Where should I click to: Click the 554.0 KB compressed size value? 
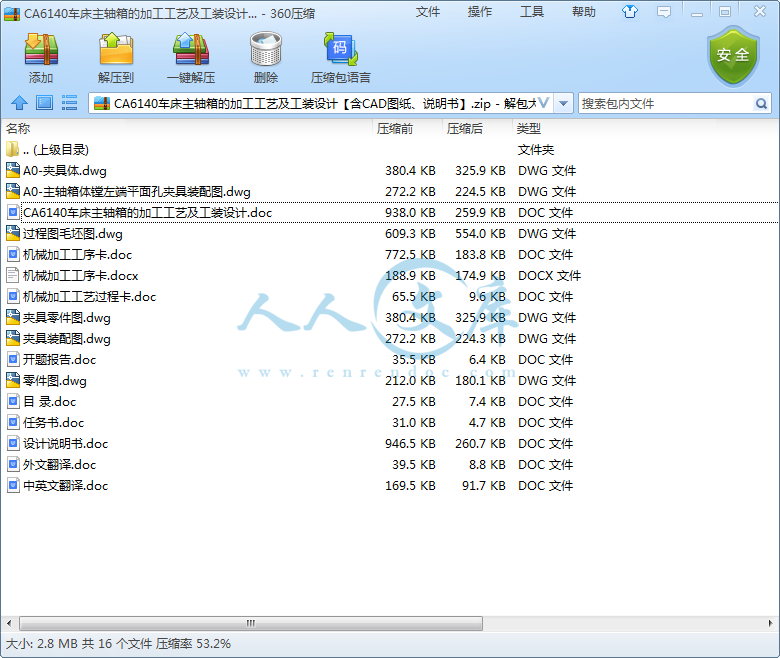click(x=480, y=233)
